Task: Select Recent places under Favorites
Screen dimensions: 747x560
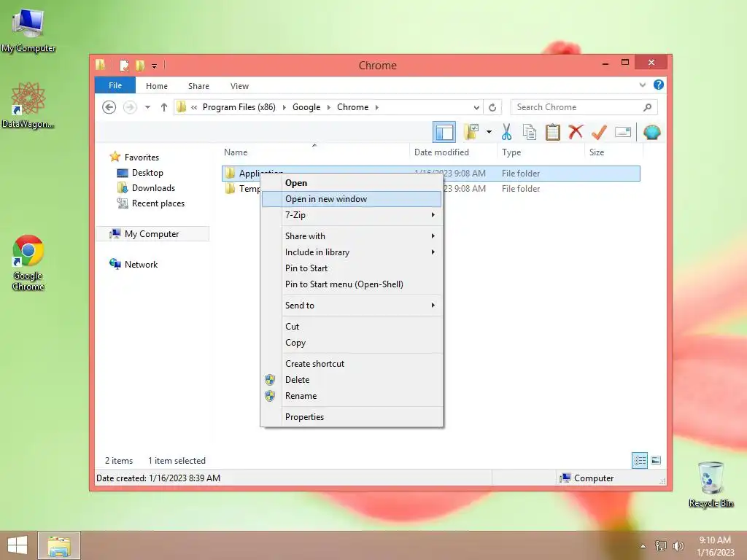Action: [158, 203]
